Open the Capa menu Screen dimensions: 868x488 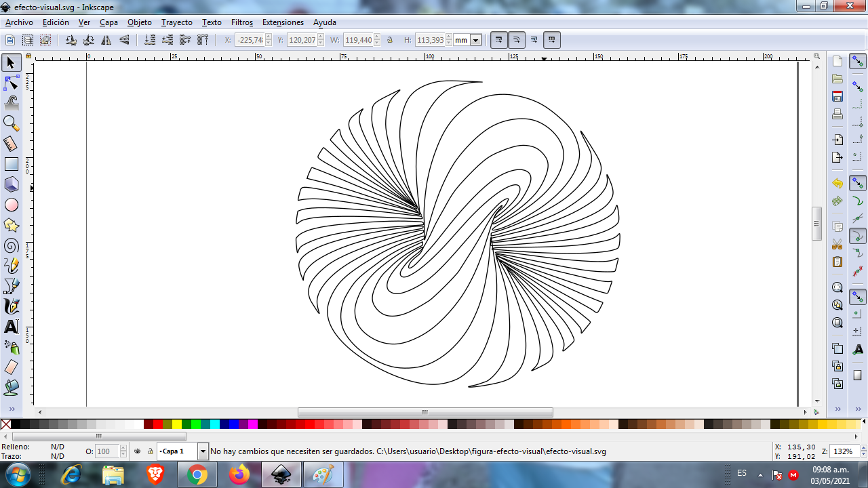click(x=108, y=22)
